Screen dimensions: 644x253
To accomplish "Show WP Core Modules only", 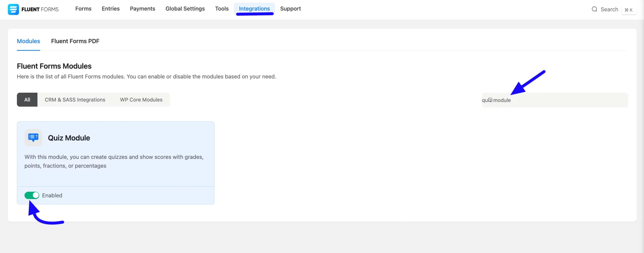I will 141,100.
